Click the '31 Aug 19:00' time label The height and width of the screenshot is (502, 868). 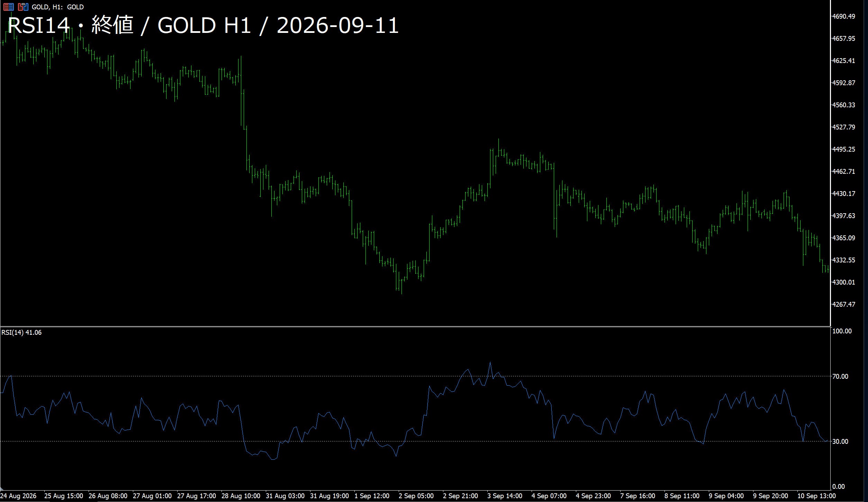[x=329, y=496]
